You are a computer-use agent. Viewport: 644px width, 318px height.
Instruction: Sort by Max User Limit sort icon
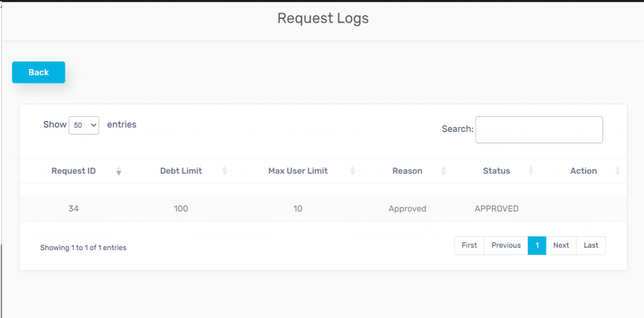353,171
